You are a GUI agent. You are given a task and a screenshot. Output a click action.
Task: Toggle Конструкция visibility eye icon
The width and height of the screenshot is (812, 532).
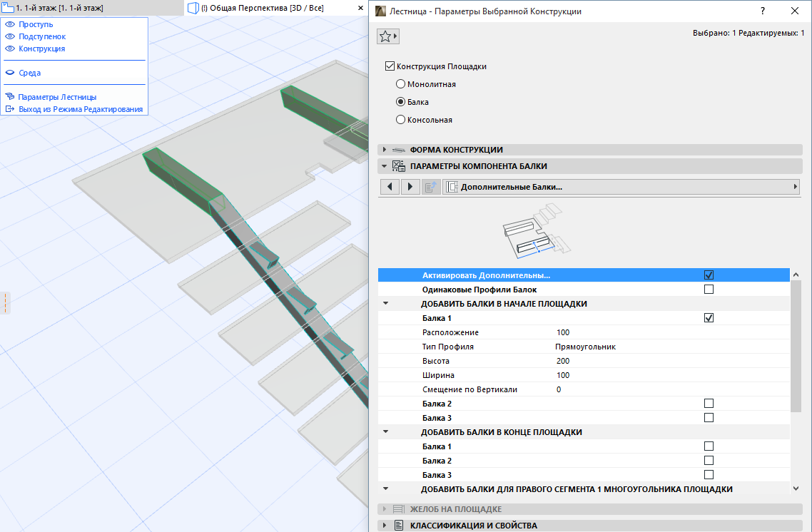coord(10,48)
